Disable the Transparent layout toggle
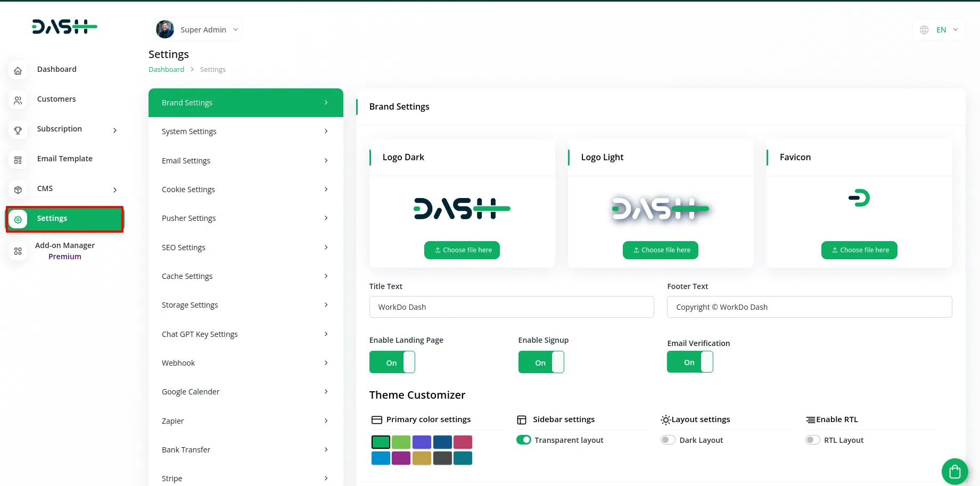 pyautogui.click(x=524, y=440)
